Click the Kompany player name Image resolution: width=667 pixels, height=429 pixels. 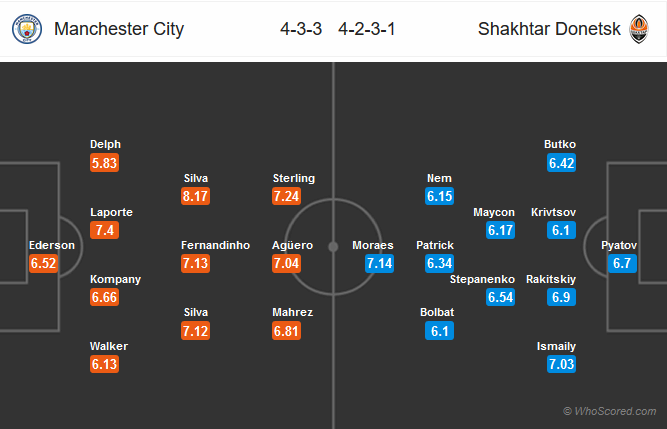click(x=115, y=279)
